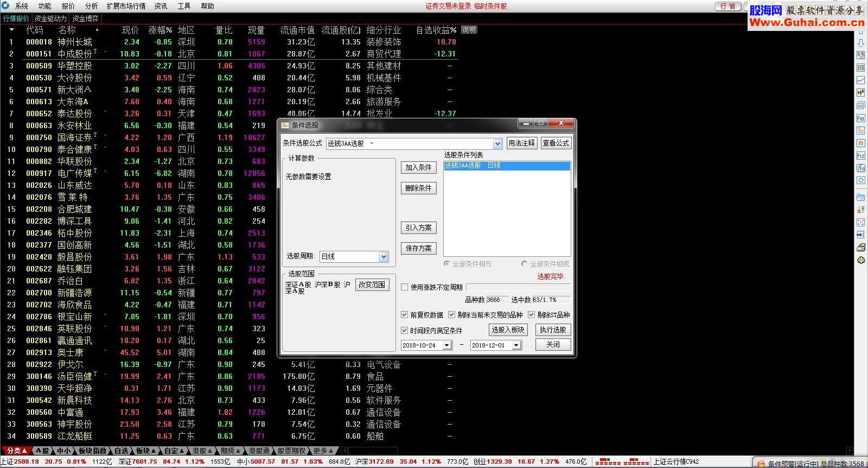This screenshot has height=468, width=868.
Task: Click the 说明 label icon in table header
Action: pos(469,30)
